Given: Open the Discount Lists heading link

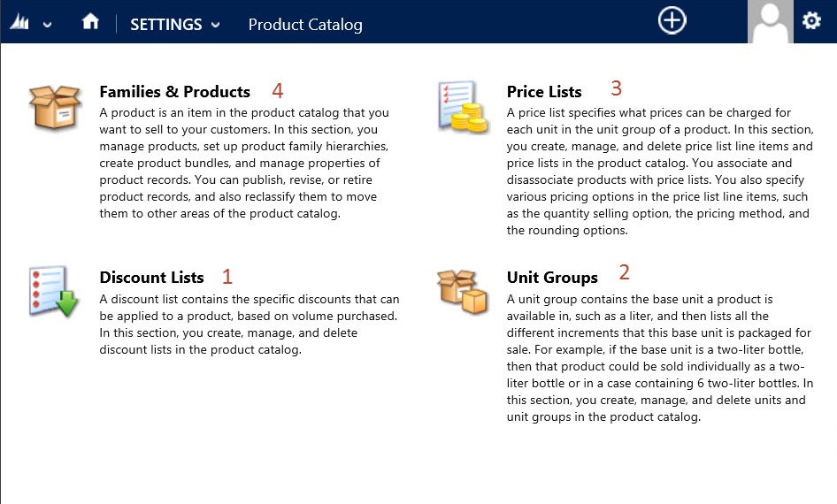Looking at the screenshot, I should (151, 278).
